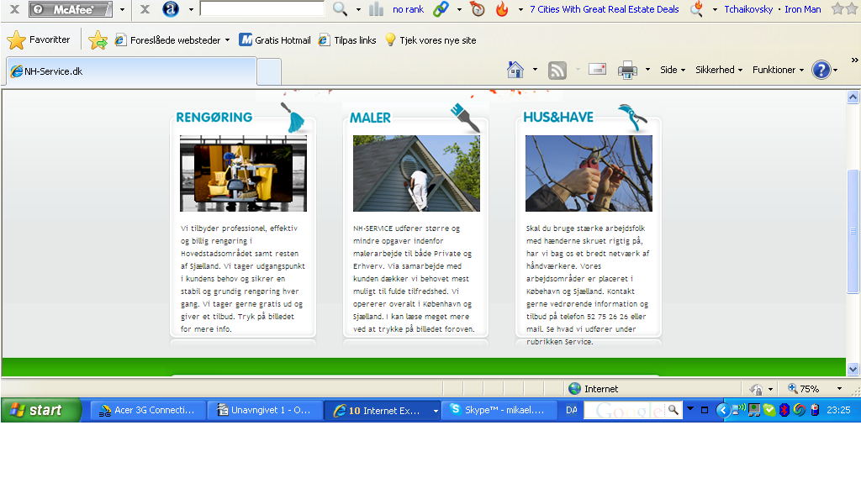This screenshot has width=861, height=504.
Task: Click the Rengøring cleaning photo thumbnail
Action: pos(243,174)
